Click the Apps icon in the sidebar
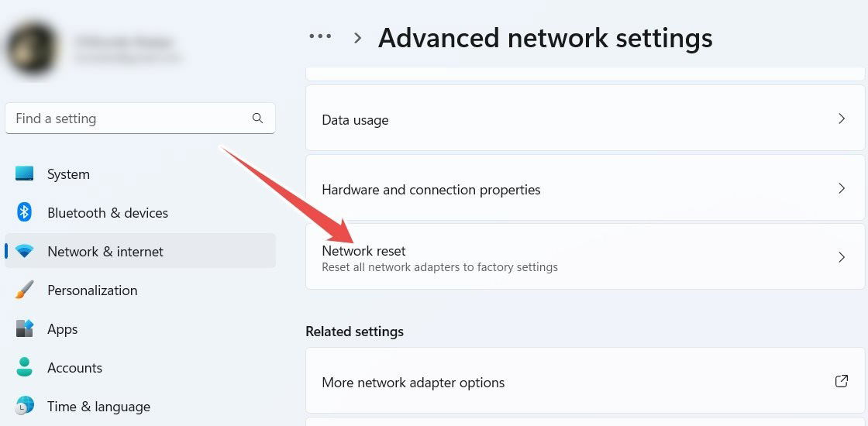This screenshot has width=868, height=426. pos(24,328)
